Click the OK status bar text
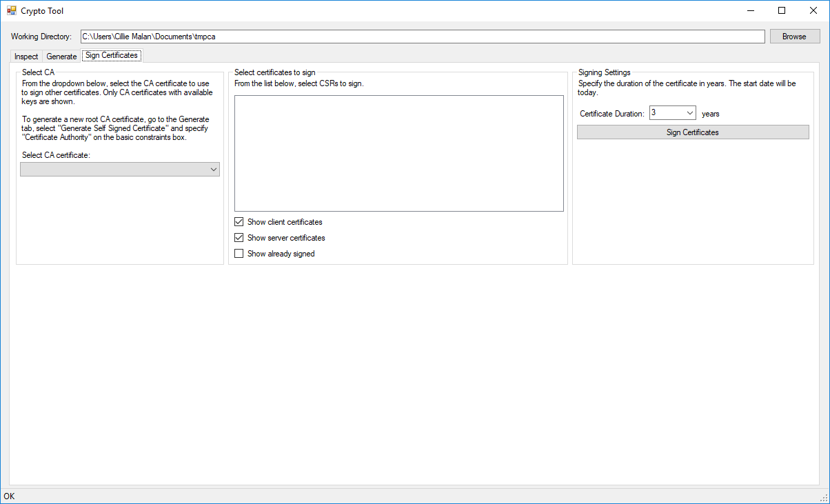The height and width of the screenshot is (504, 830). coord(9,496)
